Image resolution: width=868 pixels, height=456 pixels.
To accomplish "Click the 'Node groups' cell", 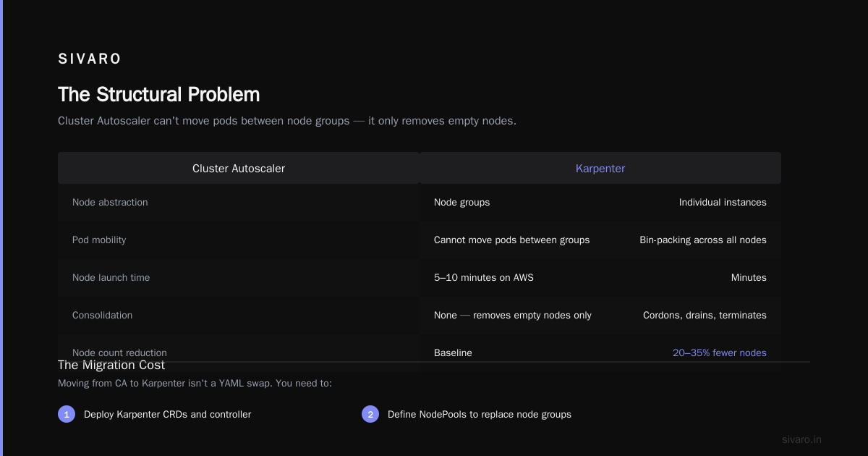I will pyautogui.click(x=461, y=203).
